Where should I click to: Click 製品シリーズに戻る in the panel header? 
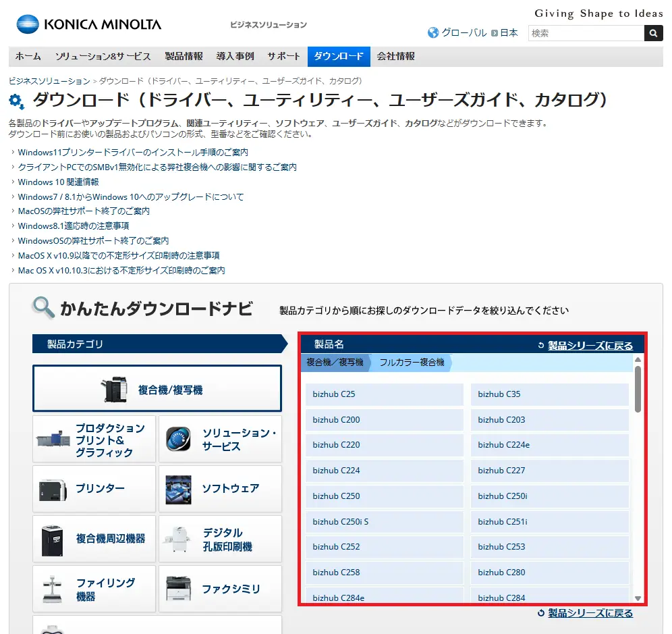[x=590, y=346]
